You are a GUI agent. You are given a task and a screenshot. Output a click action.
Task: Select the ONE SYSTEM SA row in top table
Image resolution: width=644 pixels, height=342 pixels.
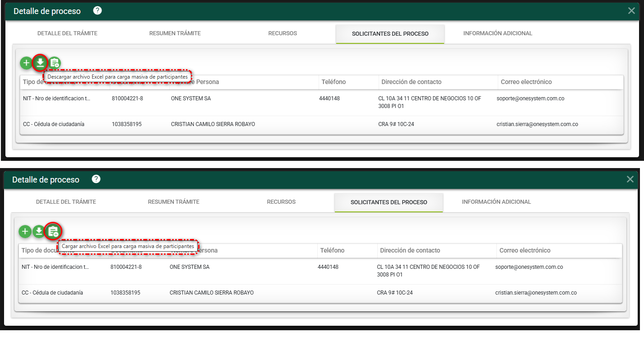coord(191,98)
